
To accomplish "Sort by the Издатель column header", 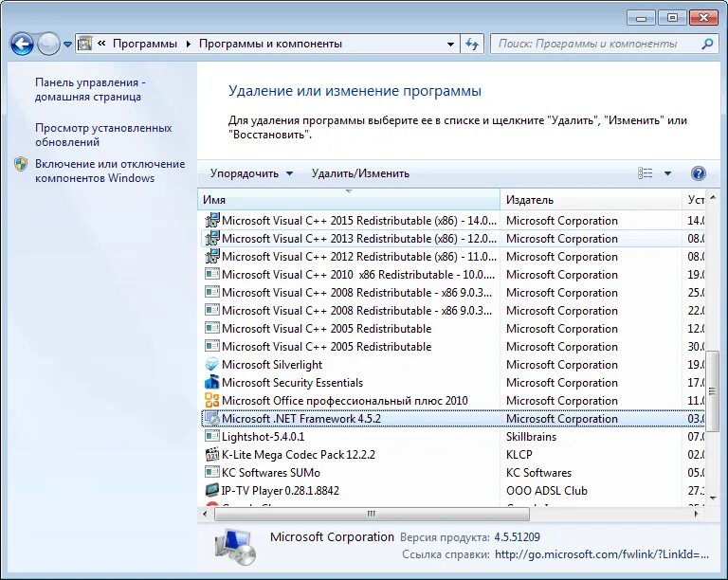I will [x=591, y=200].
